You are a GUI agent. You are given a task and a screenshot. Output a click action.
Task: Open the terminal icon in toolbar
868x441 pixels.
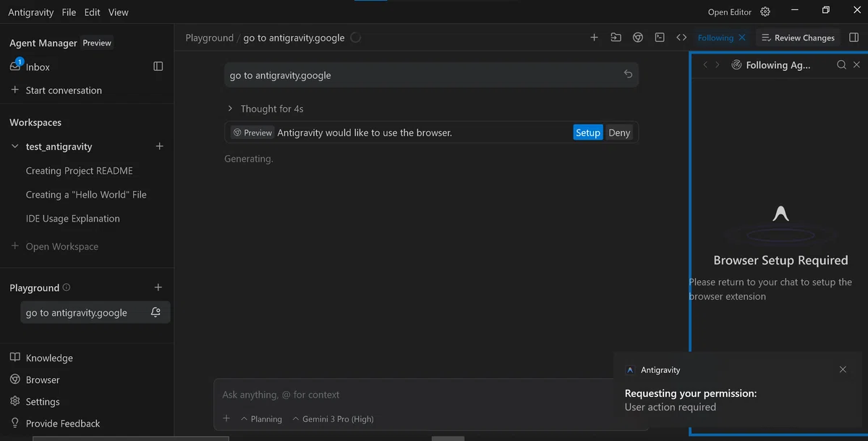(660, 38)
